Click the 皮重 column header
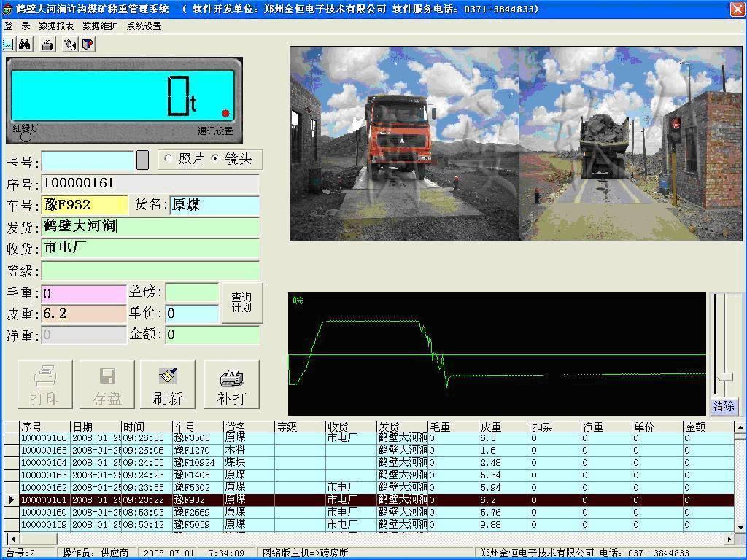This screenshot has width=747, height=560. [x=504, y=427]
